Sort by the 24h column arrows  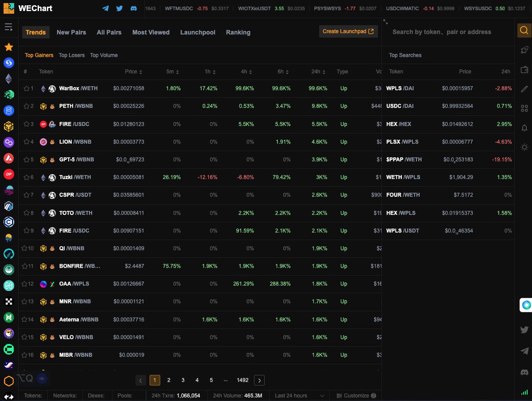tap(324, 72)
